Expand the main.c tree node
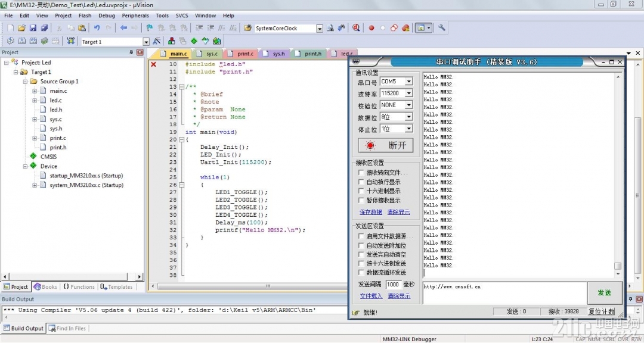This screenshot has width=644, height=343. click(x=35, y=91)
